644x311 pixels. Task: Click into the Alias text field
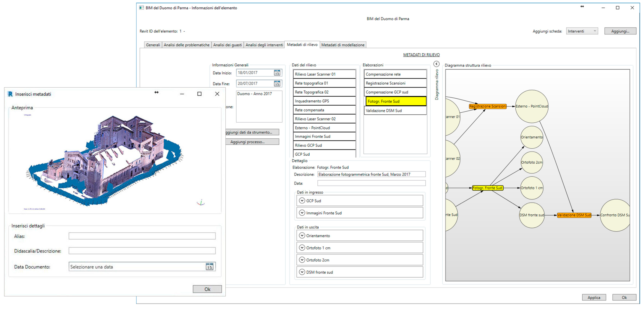[x=142, y=236]
